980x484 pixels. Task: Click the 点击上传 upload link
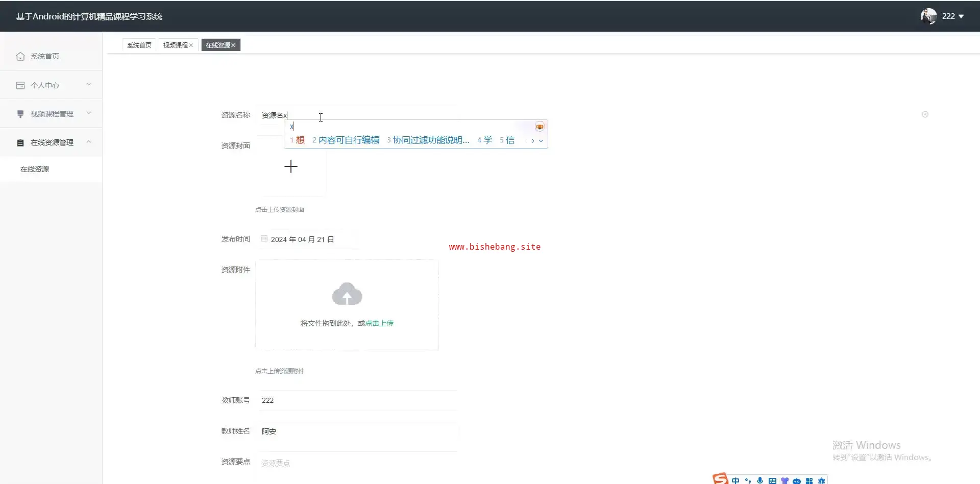379,323
